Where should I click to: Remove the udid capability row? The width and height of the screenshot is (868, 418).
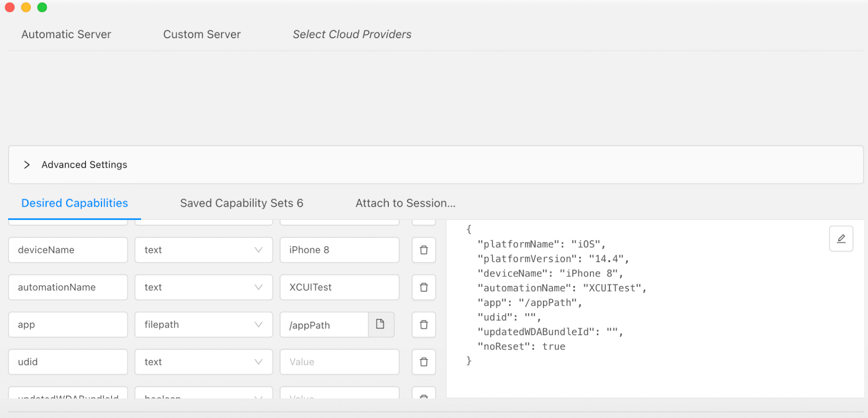pos(424,362)
